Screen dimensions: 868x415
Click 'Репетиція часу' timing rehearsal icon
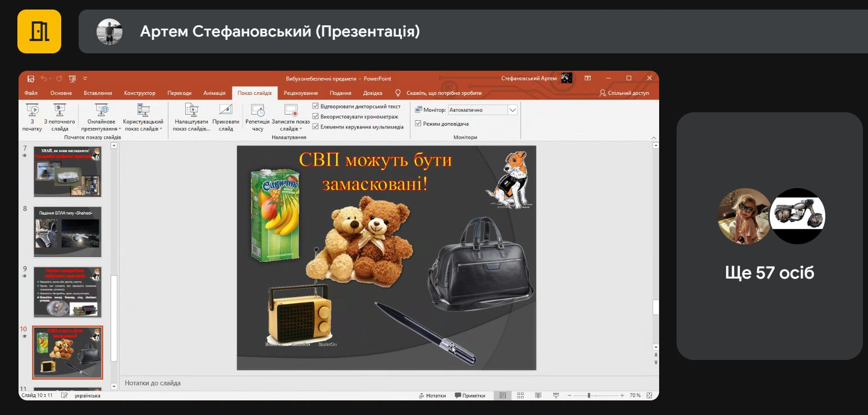tap(258, 117)
